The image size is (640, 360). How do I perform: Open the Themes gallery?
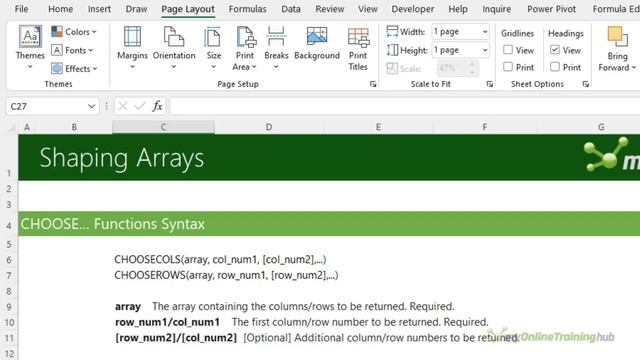click(x=30, y=47)
